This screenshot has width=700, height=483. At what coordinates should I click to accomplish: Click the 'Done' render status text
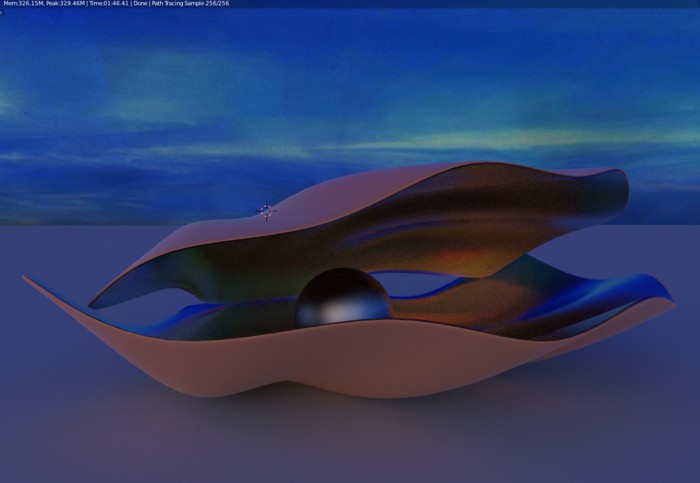140,4
